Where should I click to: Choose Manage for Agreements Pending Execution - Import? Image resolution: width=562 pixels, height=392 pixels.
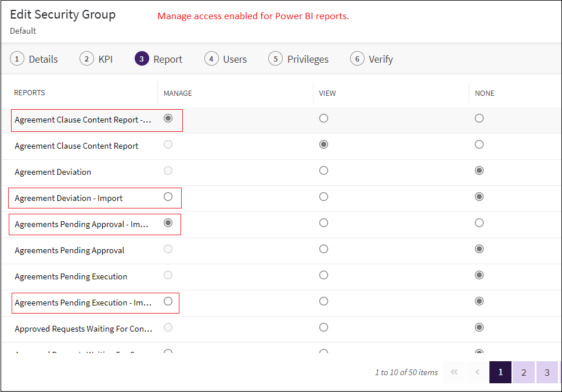168,301
